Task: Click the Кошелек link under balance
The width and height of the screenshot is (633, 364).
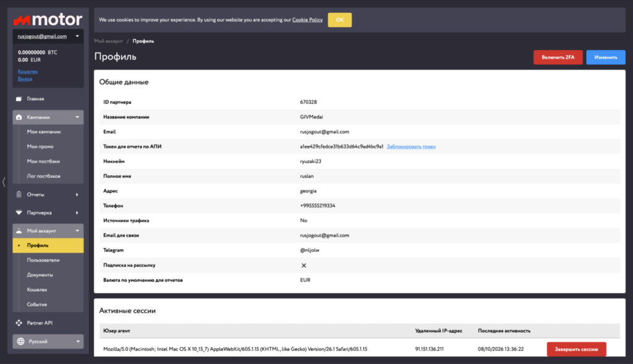Action: (28, 72)
